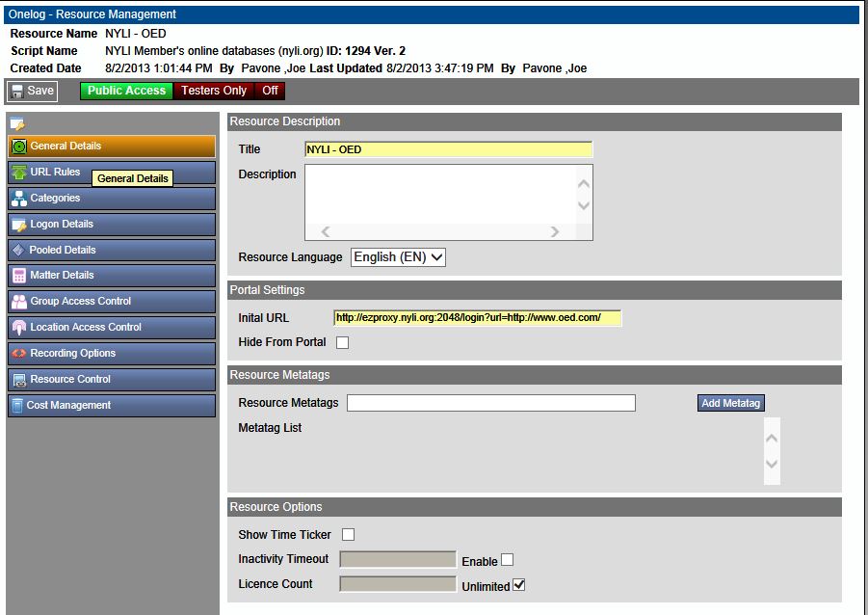Click the Licence Count field
Screen dimensions: 868x615
pos(398,584)
